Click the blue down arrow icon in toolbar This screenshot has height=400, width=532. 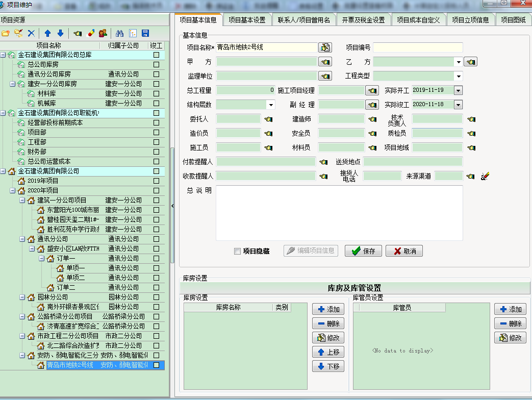click(x=61, y=33)
